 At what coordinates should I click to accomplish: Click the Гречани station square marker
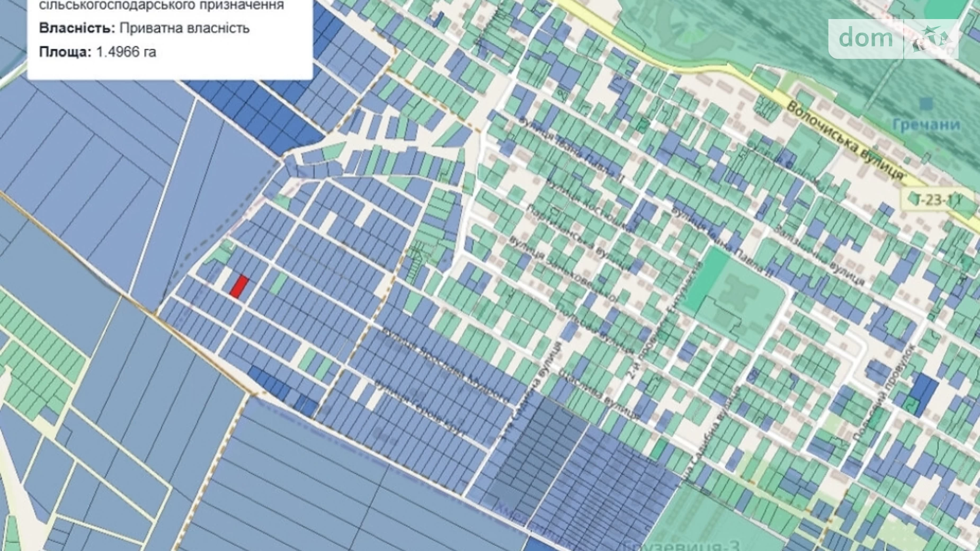(x=925, y=103)
